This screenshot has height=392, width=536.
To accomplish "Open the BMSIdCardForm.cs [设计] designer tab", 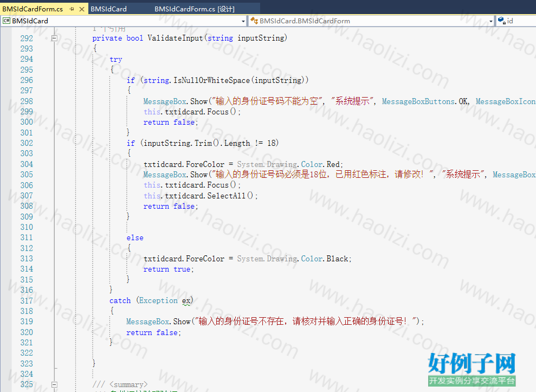I will 195,9.
